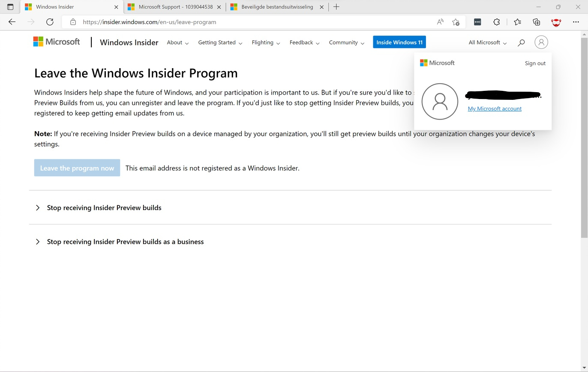
Task: Open the Feedback dropdown menu
Action: [305, 42]
